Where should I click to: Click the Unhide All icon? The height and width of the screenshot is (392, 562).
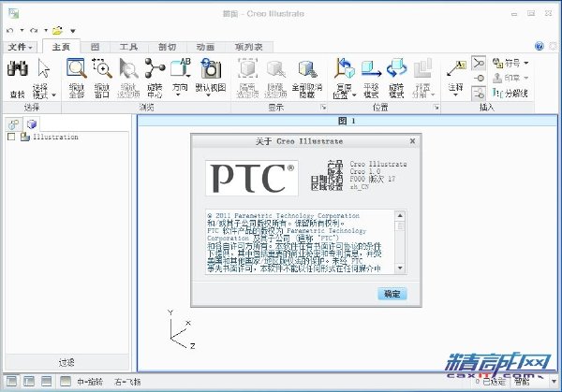tap(307, 69)
